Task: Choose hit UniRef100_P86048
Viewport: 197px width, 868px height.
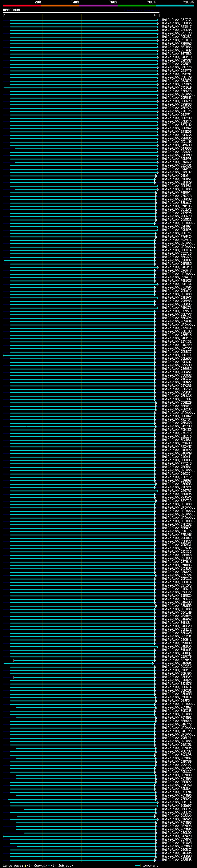Action: click(177, 555)
